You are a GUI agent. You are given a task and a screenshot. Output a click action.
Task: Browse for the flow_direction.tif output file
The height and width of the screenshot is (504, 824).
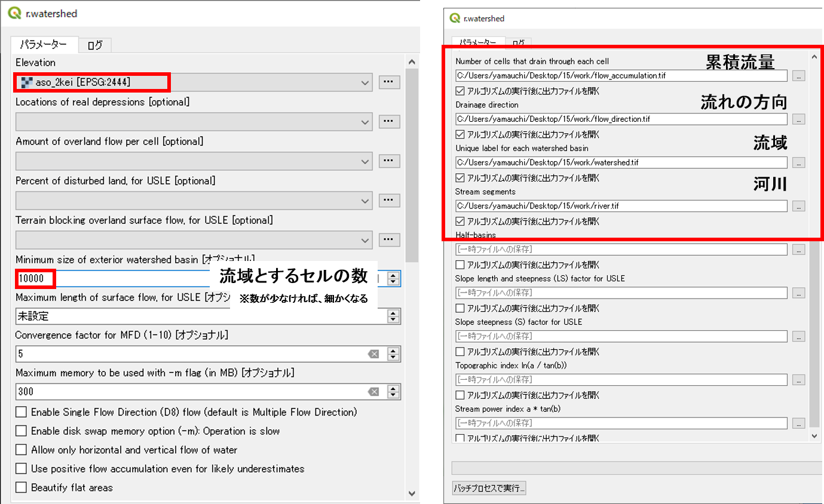799,119
